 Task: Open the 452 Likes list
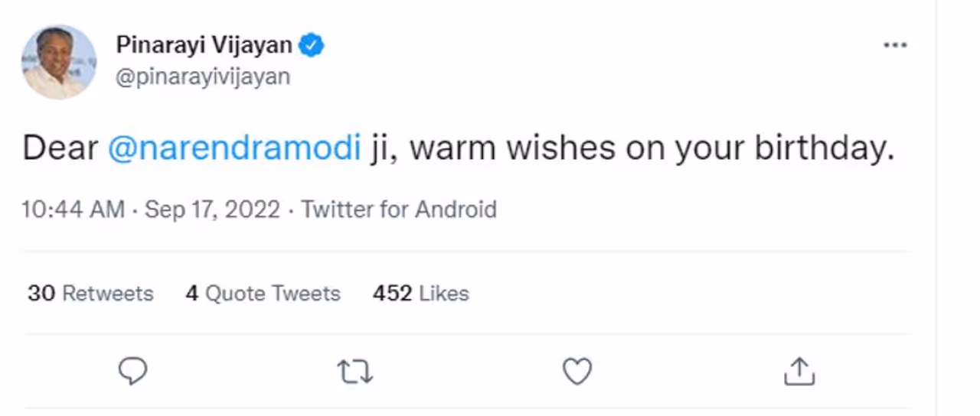pos(420,294)
